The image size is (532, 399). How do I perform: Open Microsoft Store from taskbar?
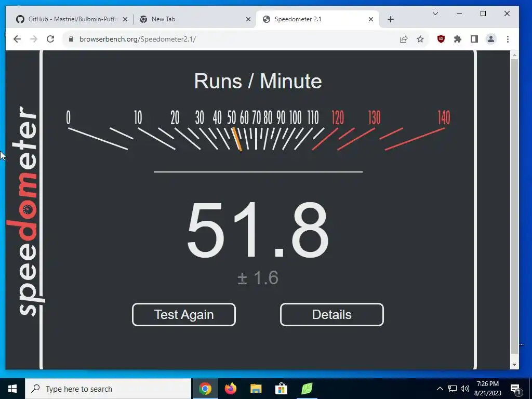[281, 389]
